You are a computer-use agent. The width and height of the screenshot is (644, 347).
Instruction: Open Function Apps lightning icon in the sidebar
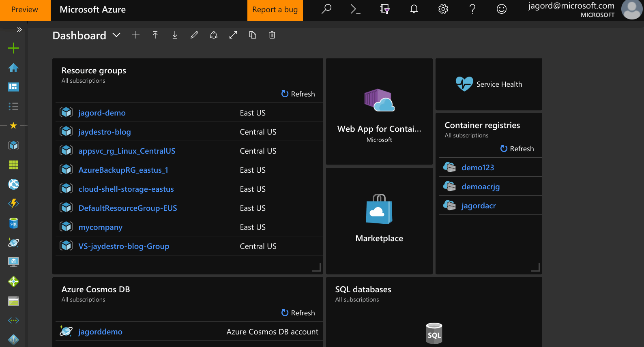pyautogui.click(x=13, y=203)
